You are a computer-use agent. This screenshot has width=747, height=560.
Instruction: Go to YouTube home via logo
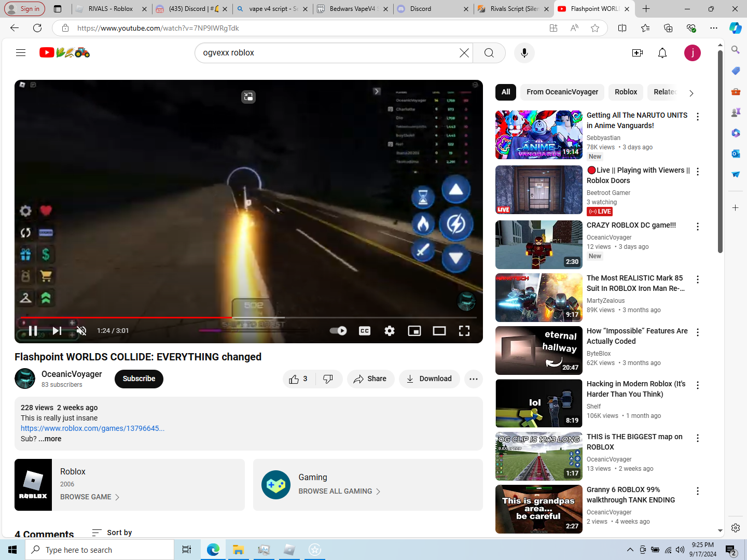pyautogui.click(x=65, y=52)
